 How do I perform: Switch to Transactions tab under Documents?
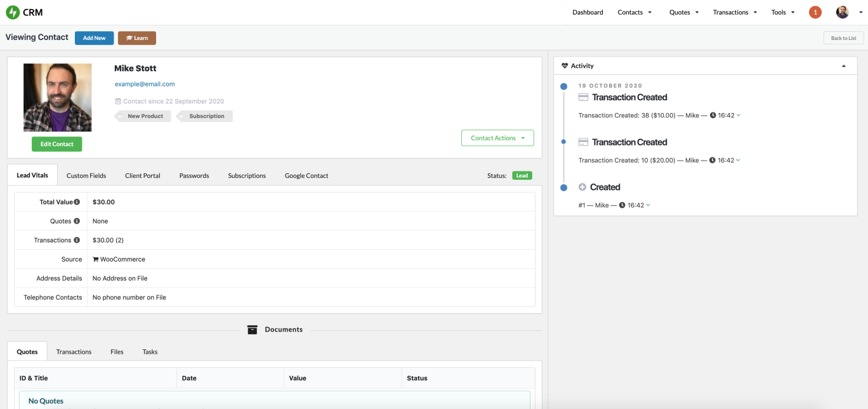tap(74, 351)
